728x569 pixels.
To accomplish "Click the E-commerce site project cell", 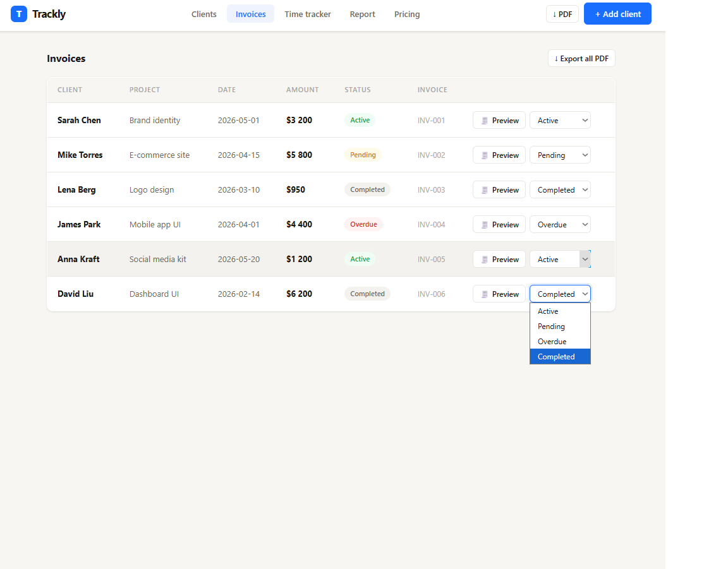I will [x=159, y=155].
